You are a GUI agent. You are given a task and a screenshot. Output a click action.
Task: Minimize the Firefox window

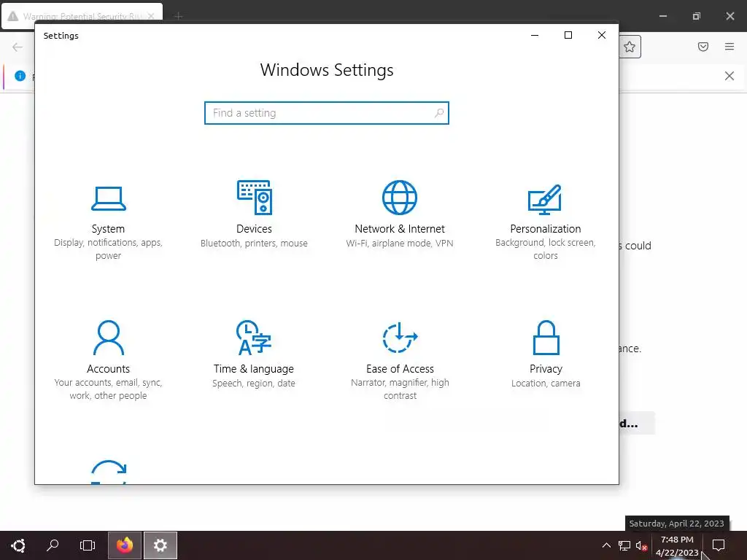point(662,16)
